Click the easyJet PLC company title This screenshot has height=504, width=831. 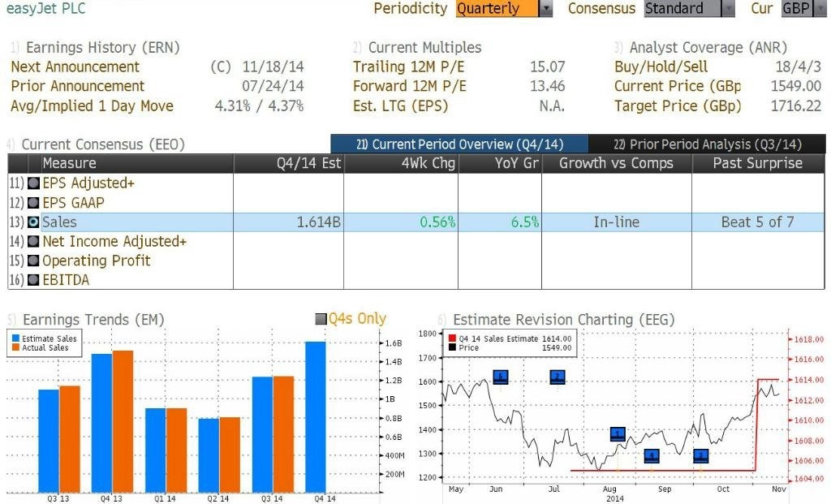(45, 8)
